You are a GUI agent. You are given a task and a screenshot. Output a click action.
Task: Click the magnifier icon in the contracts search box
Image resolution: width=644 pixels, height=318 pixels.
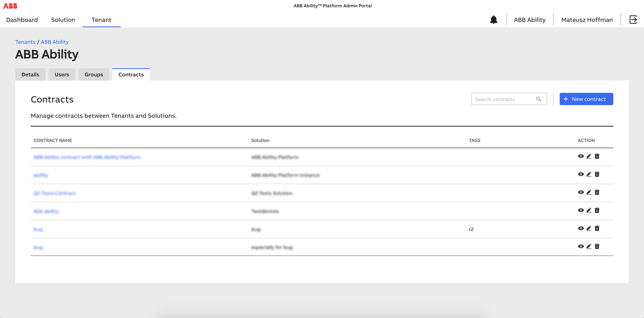(539, 99)
